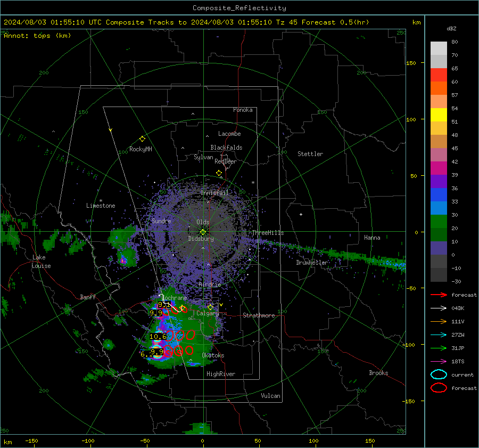Click the Airdrie city label
The width and height of the screenshot is (479, 448).
[210, 284]
